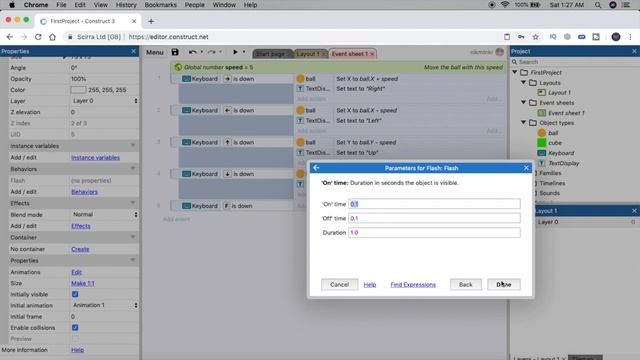The height and width of the screenshot is (360, 640).
Task: Collapse the Layouts folder arrow
Action: coord(524,82)
